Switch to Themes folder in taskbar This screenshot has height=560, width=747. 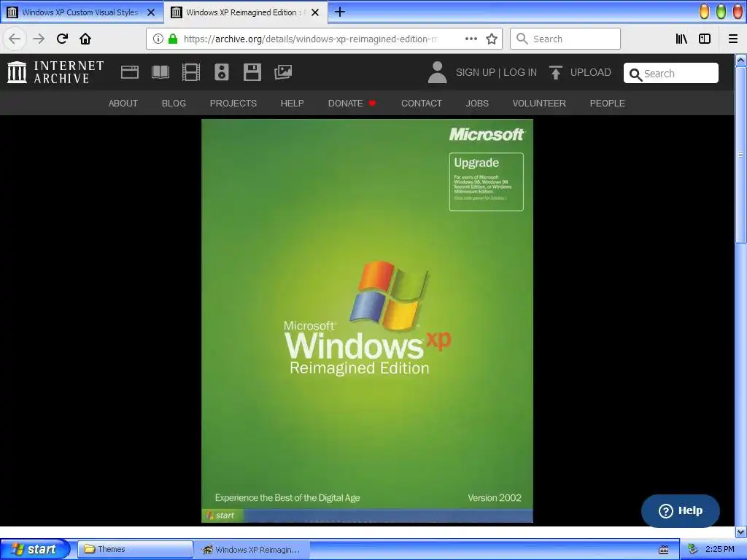[x=135, y=549]
